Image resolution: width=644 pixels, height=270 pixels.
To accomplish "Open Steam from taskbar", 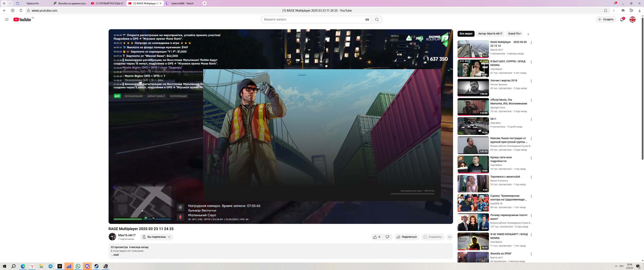I will coord(96,266).
